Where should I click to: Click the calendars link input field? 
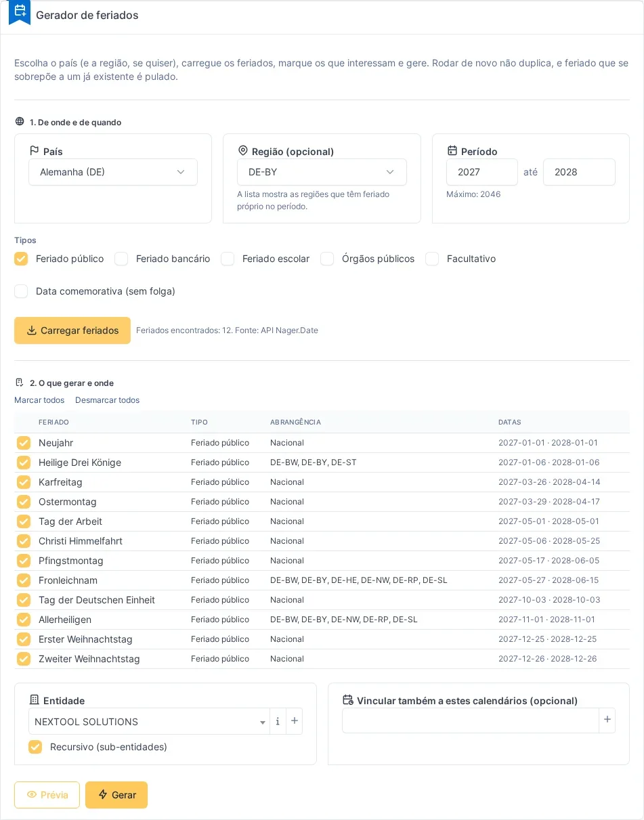471,720
